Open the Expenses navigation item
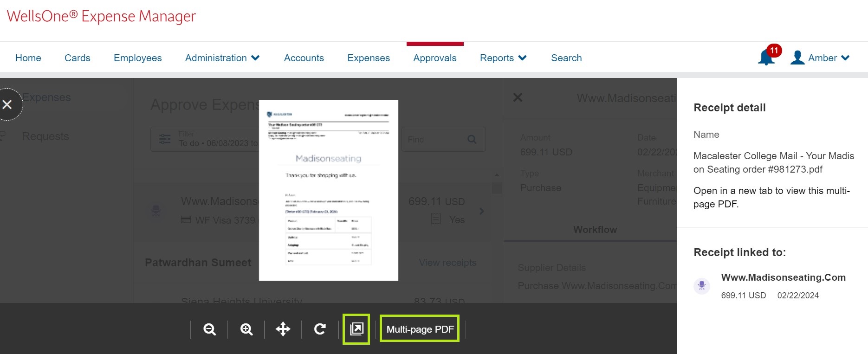 point(369,58)
